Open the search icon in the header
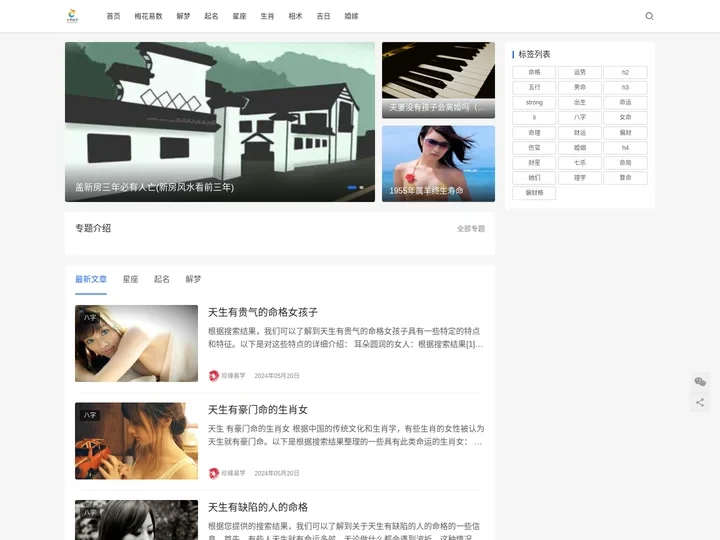The width and height of the screenshot is (720, 540). (x=649, y=16)
